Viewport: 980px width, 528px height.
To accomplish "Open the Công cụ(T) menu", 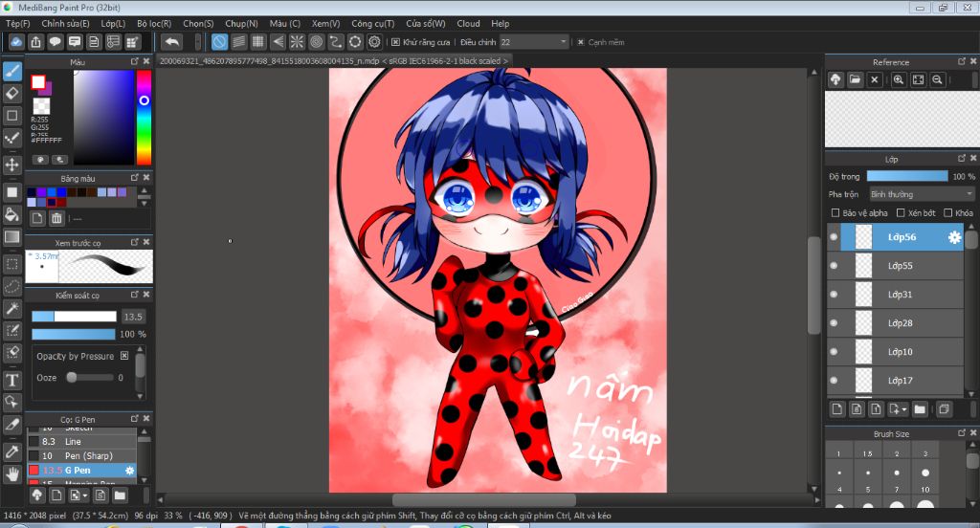I will click(373, 23).
